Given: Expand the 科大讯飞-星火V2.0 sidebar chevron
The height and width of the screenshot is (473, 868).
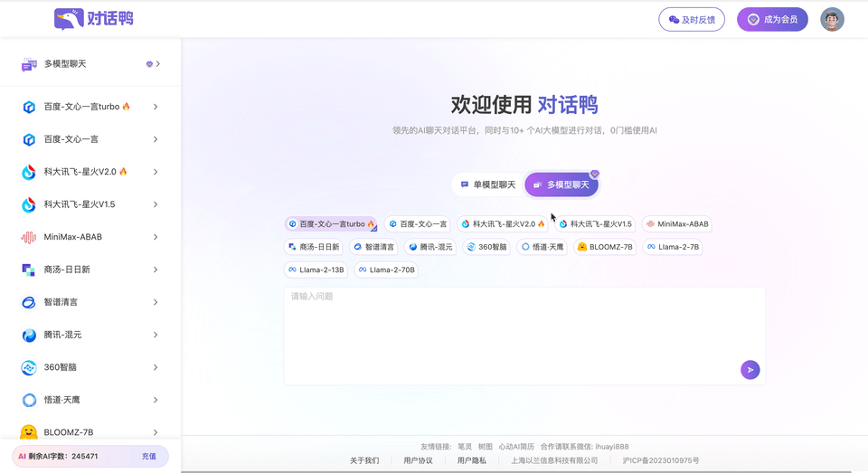Looking at the screenshot, I should click(x=156, y=172).
